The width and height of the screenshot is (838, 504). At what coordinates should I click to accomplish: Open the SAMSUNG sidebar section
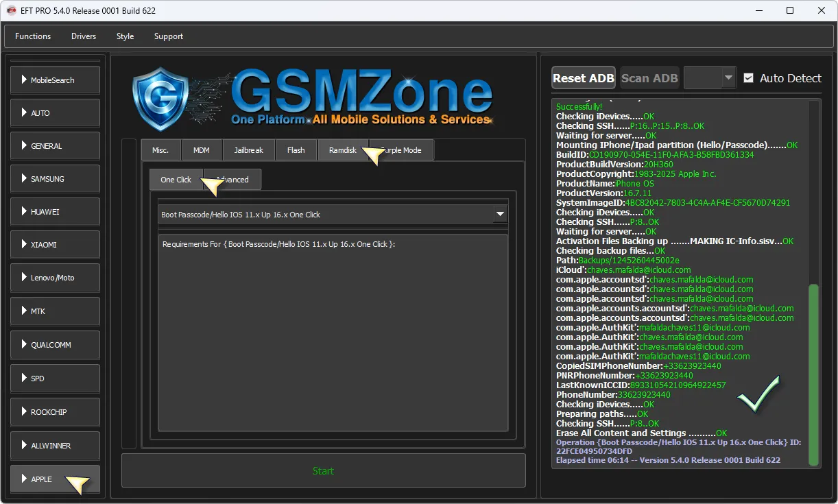point(55,179)
